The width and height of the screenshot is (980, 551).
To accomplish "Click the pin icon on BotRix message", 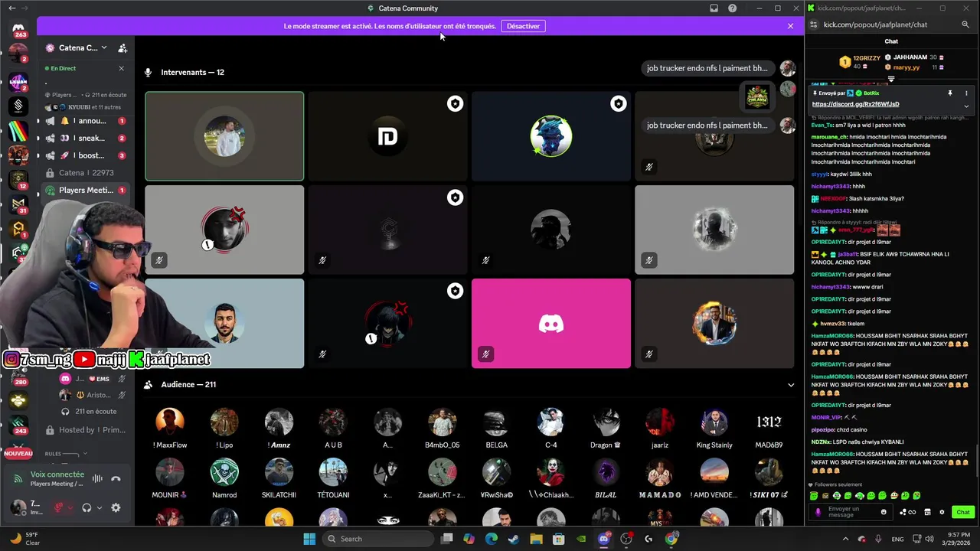I will pos(950,93).
